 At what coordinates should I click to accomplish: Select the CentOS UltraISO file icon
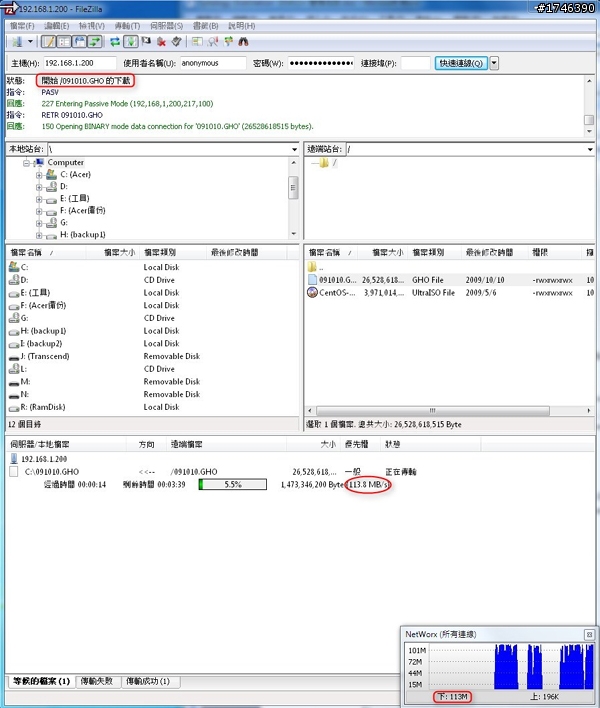point(312,293)
